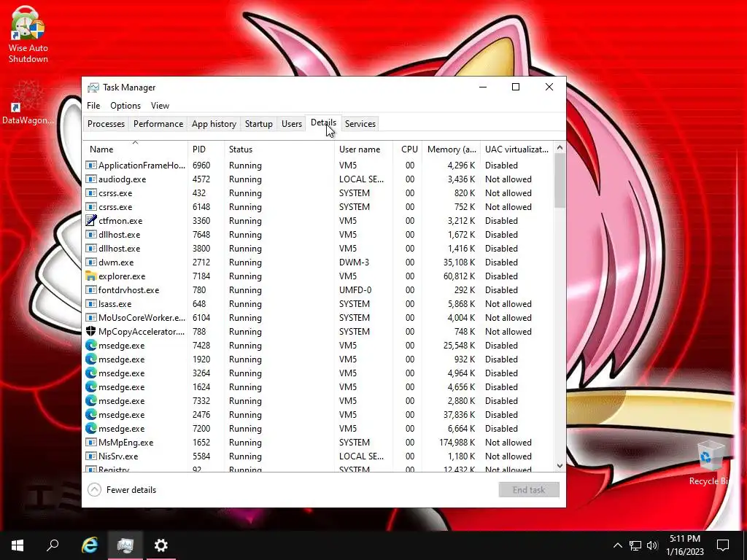Sort by the User name column header
747x560 pixels.
[364, 149]
